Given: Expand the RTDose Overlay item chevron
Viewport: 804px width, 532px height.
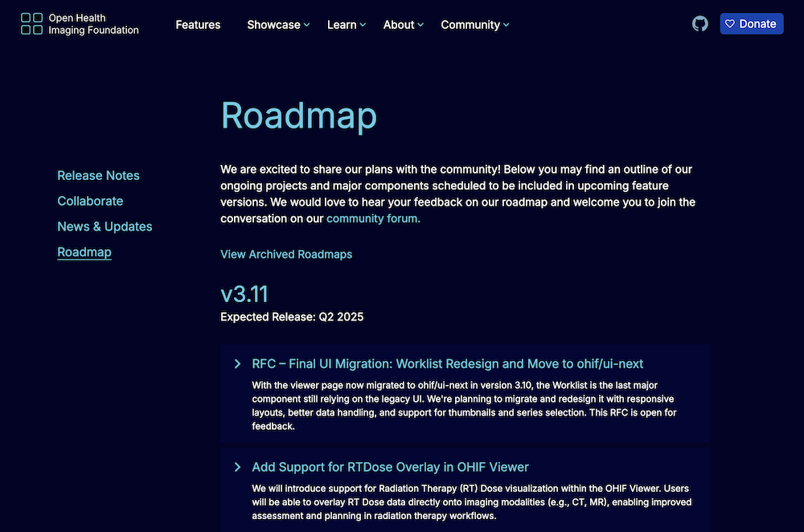Looking at the screenshot, I should 237,467.
